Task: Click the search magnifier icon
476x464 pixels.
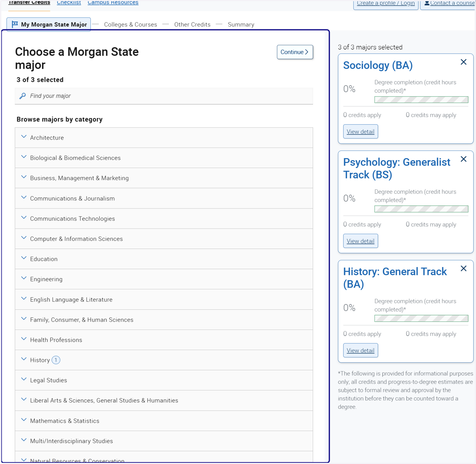Action: tap(23, 96)
